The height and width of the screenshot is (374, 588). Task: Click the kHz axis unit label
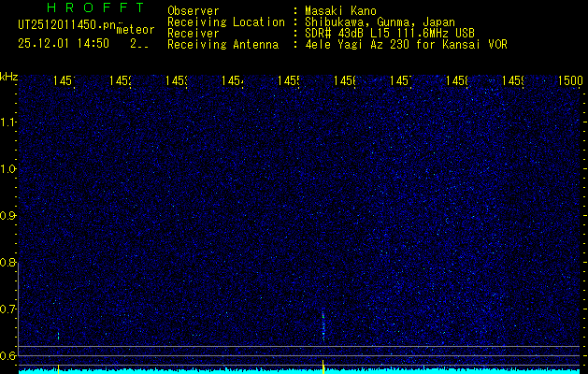[x=8, y=75]
